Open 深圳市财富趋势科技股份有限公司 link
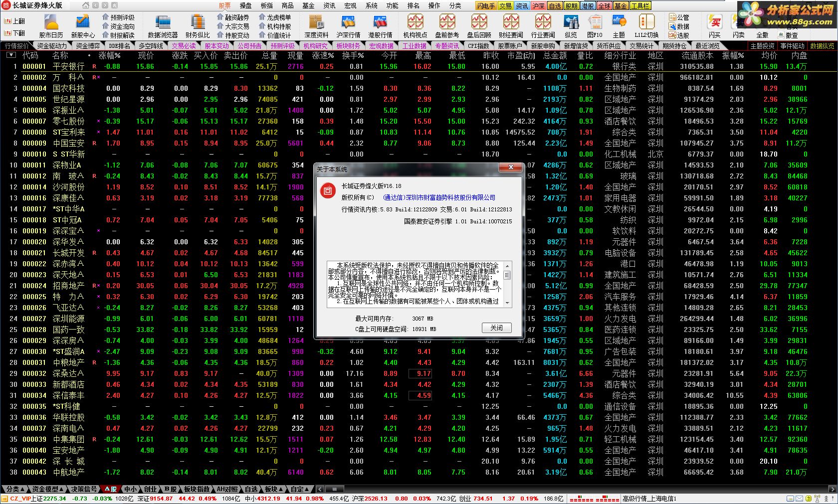This screenshot has height=504, width=838. click(450, 197)
